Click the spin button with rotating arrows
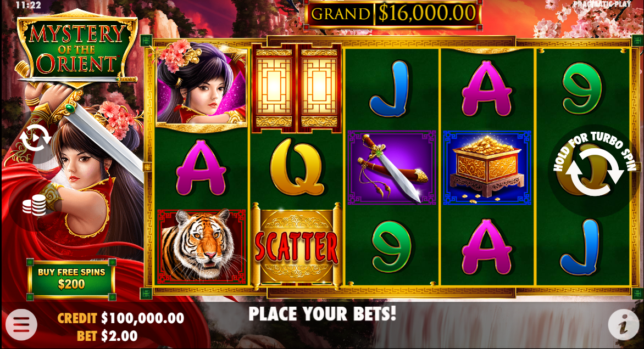 tap(595, 172)
